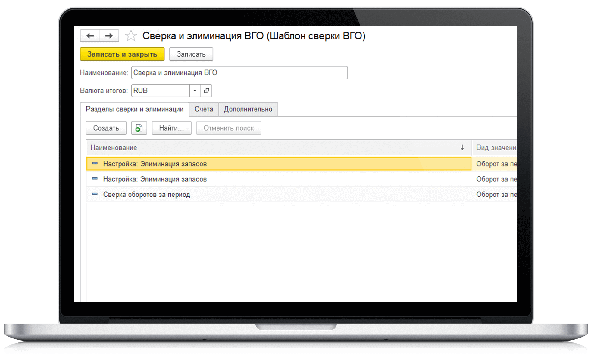
Task: Click the Вид значения column header
Action: pyautogui.click(x=495, y=147)
